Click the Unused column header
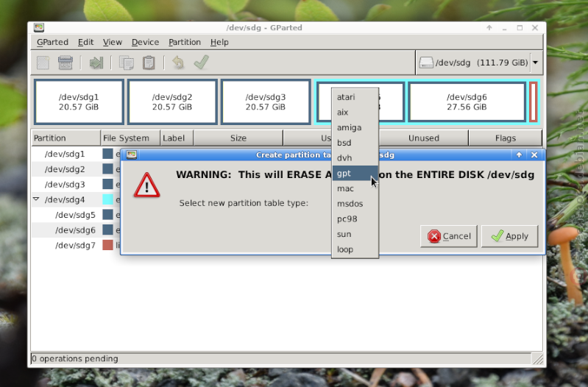The image size is (588, 387). tap(424, 138)
